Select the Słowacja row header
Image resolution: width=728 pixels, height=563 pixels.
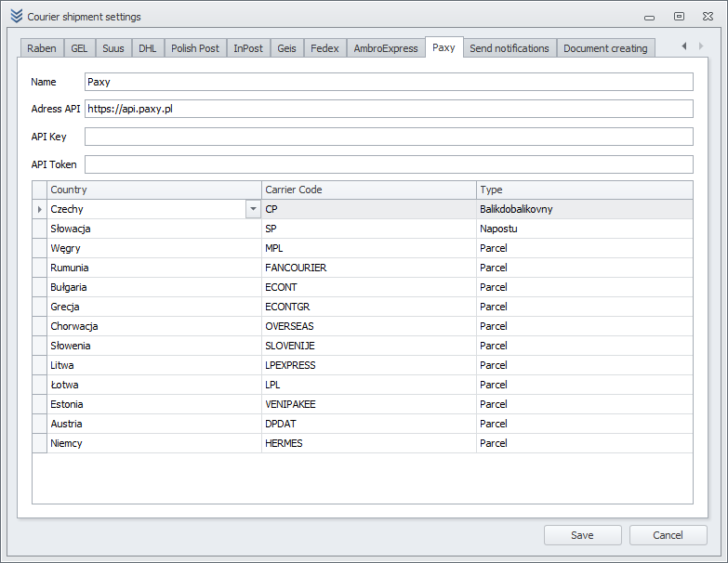pos(39,229)
